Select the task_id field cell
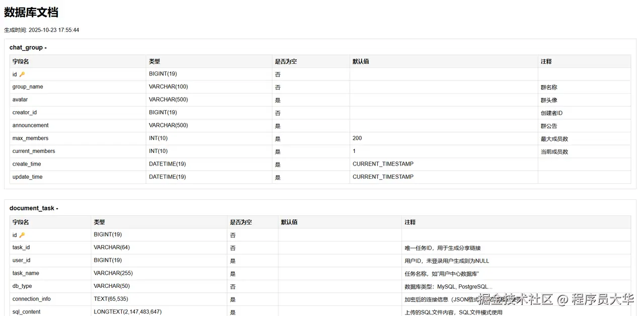The height and width of the screenshot is (316, 644). click(50, 248)
